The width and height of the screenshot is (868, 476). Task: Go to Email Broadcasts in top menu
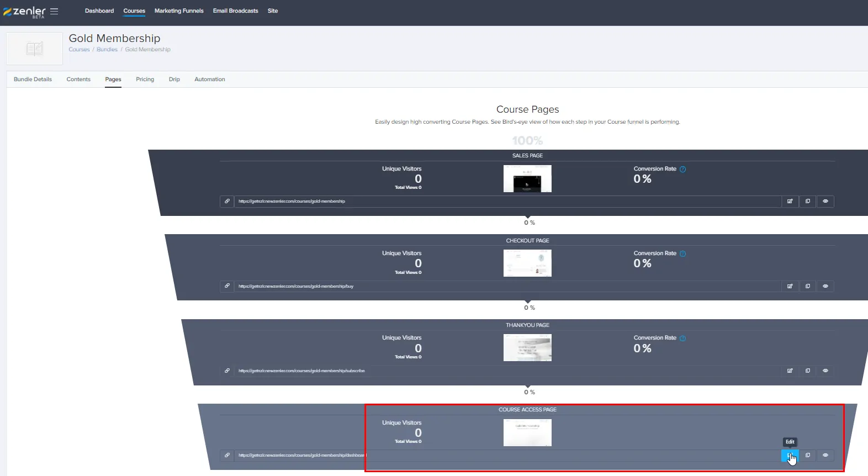click(x=235, y=11)
